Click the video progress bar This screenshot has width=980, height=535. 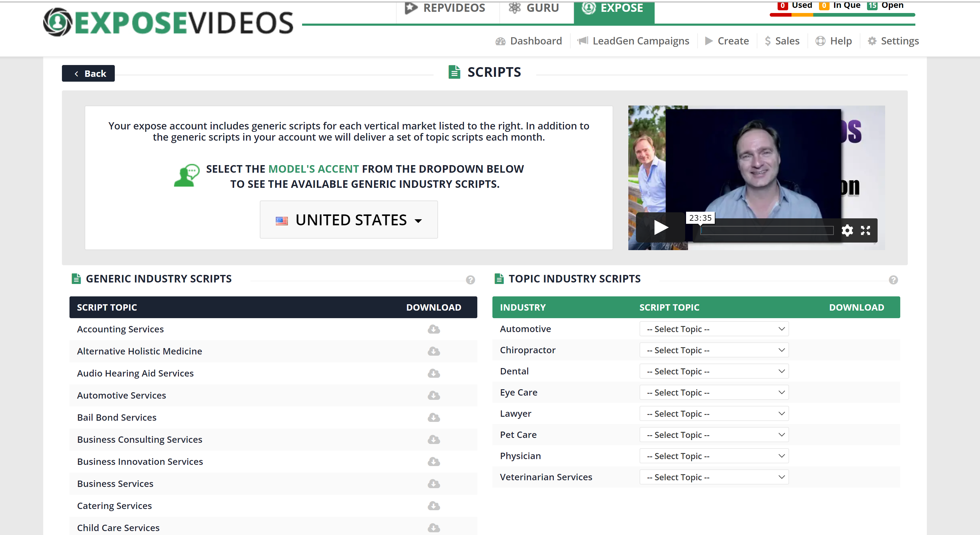(x=767, y=230)
